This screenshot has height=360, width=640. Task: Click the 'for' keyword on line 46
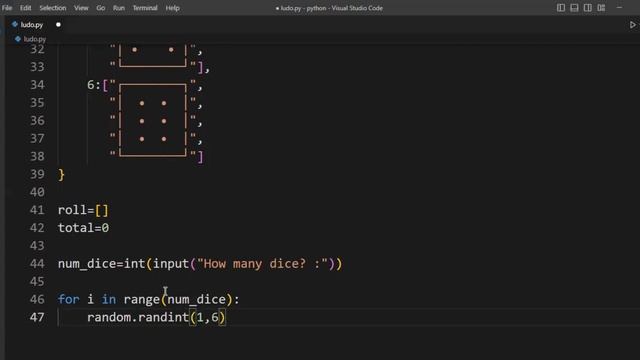tap(69, 299)
